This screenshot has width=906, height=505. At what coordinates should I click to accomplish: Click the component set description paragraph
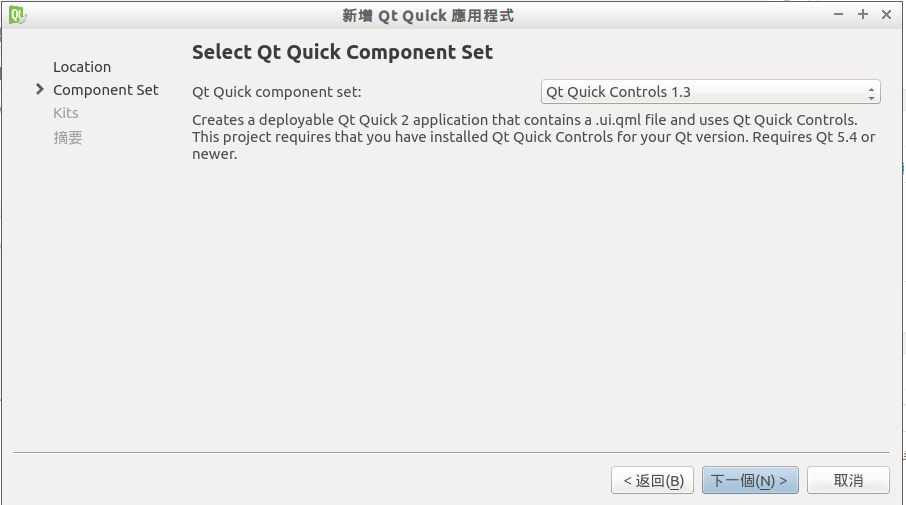tap(533, 137)
